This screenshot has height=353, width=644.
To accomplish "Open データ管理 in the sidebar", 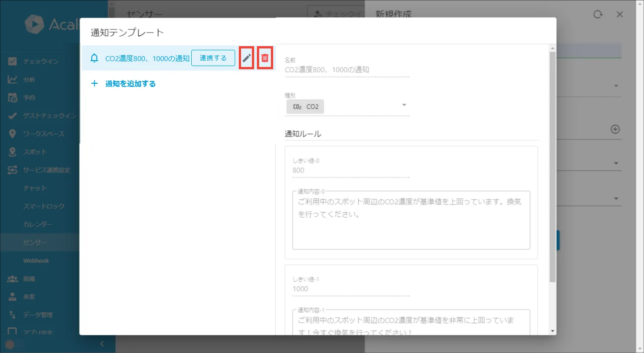I will click(x=38, y=315).
